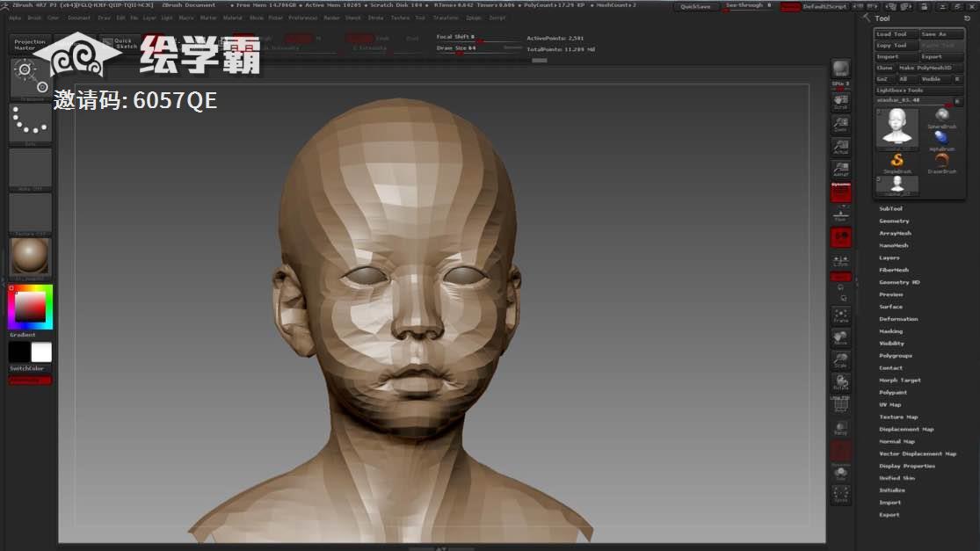Screen dimensions: 980x551
Task: Click the L.Sym local symmetry icon
Action: click(840, 261)
